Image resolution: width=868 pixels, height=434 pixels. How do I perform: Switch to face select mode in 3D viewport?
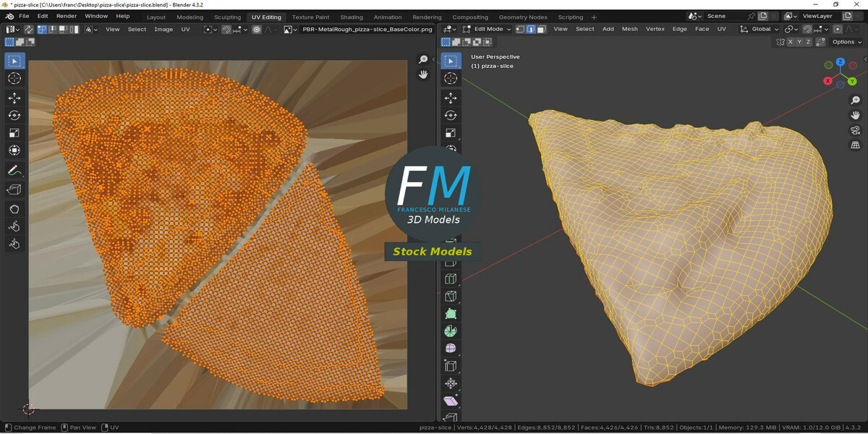[541, 30]
